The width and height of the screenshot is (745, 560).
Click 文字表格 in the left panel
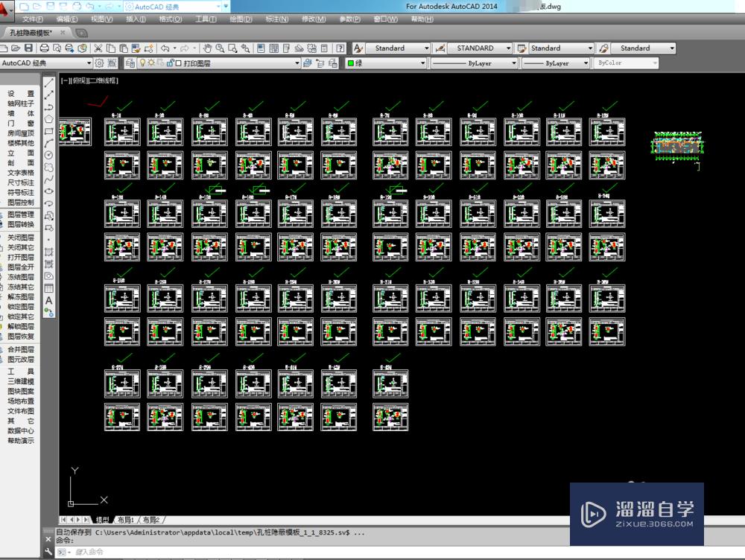[20, 173]
